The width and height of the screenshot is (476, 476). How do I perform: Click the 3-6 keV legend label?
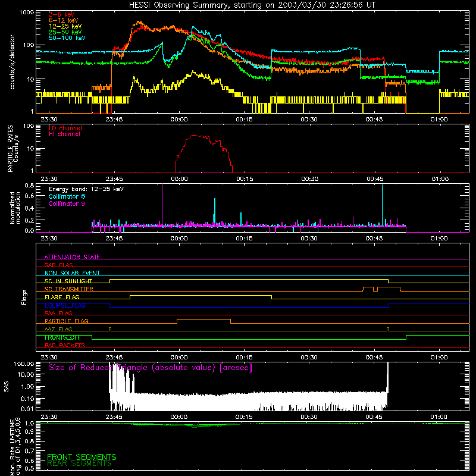point(62,14)
